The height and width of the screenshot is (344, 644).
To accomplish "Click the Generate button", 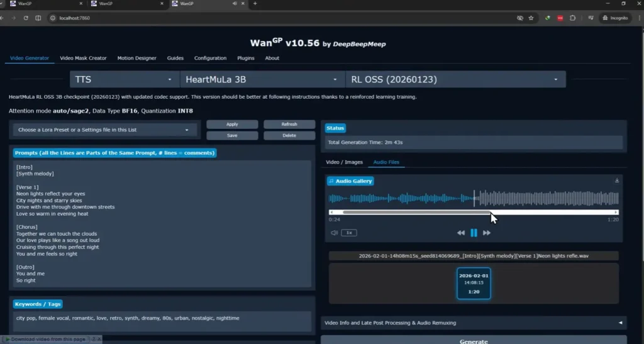I will pos(474,340).
